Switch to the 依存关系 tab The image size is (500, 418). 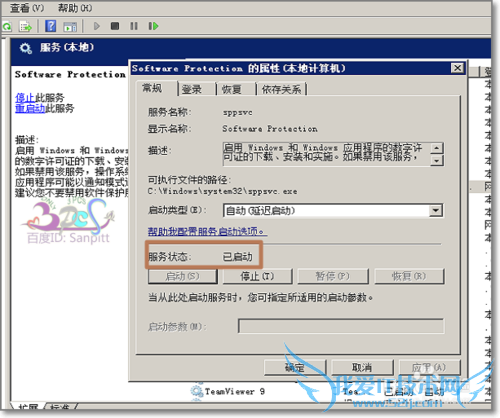pyautogui.click(x=282, y=89)
